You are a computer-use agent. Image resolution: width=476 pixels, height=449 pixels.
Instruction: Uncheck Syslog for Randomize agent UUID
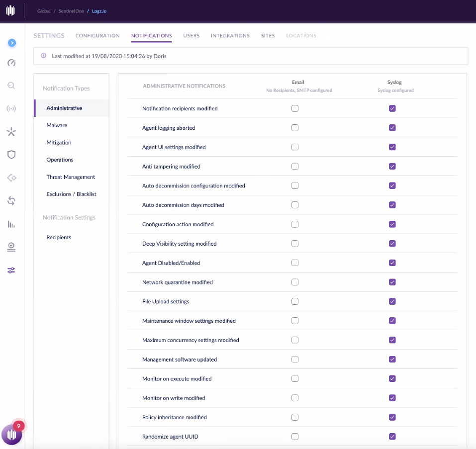392,437
